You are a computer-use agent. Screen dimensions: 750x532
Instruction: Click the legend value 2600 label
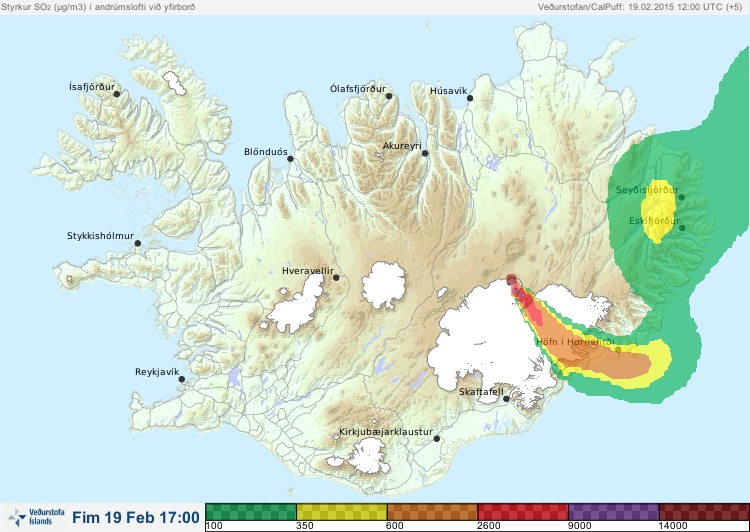488,526
